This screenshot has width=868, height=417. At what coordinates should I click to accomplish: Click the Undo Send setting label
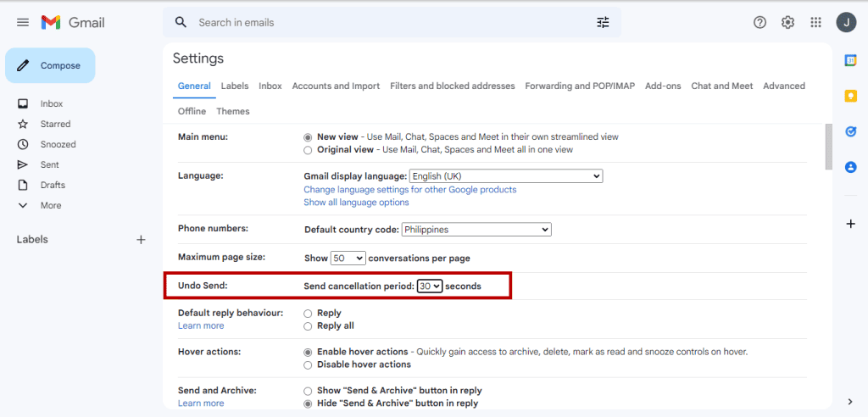click(x=203, y=286)
